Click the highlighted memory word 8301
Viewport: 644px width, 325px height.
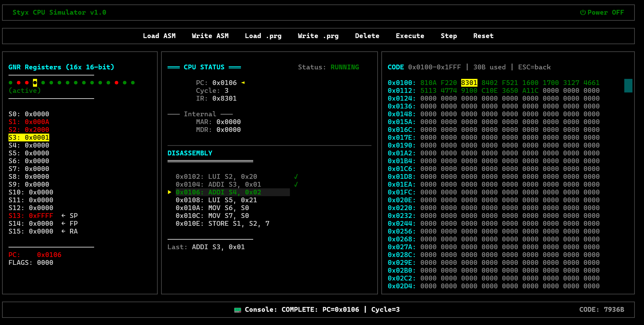pos(469,83)
